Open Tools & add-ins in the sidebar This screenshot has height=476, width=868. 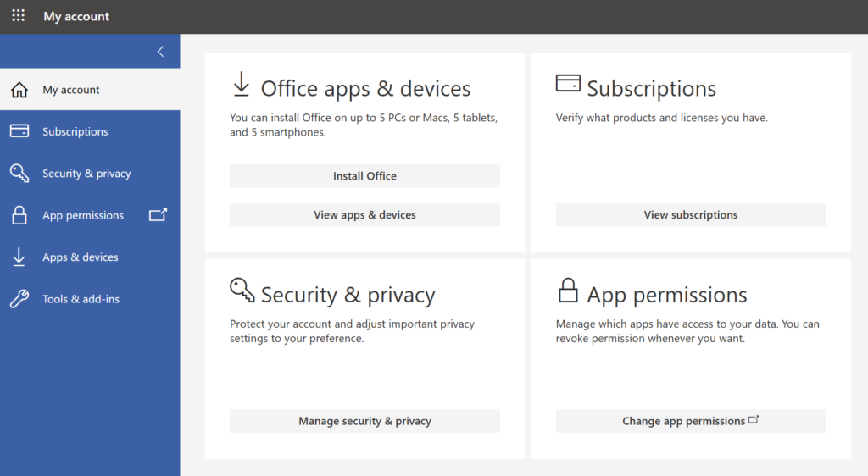coord(90,298)
